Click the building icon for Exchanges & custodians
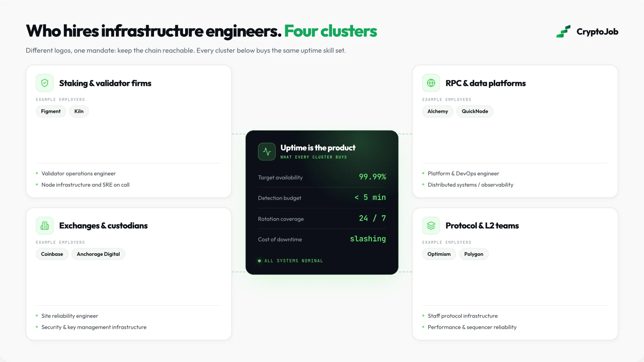 [x=45, y=226]
